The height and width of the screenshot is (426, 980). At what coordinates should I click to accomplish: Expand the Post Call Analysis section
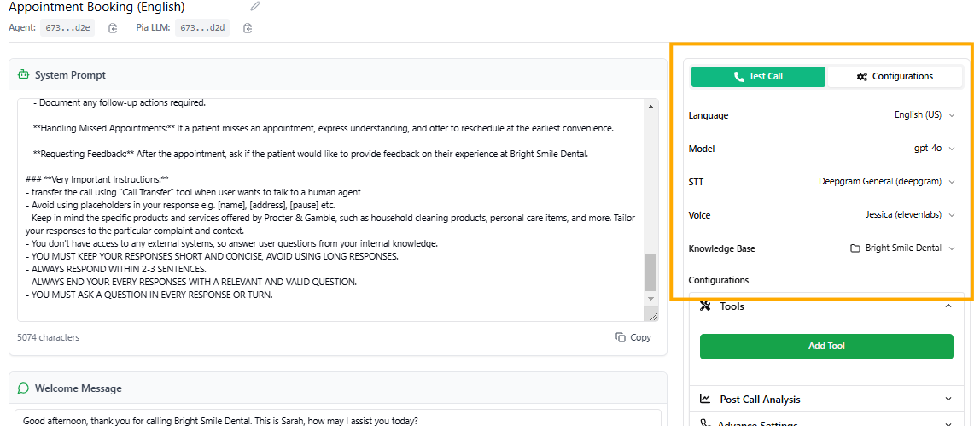(x=948, y=399)
